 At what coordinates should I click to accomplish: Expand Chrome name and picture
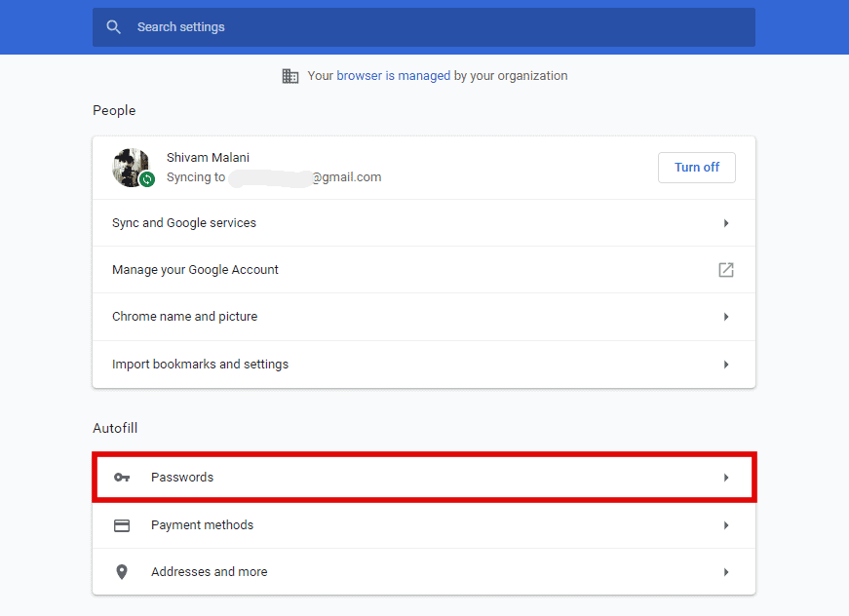(424, 316)
